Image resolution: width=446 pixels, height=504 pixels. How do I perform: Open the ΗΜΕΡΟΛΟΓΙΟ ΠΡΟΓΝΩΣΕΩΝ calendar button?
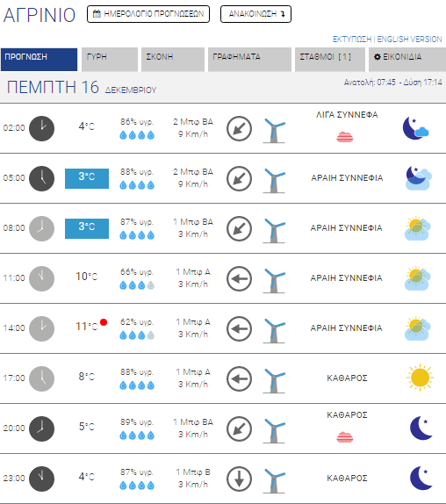(148, 14)
